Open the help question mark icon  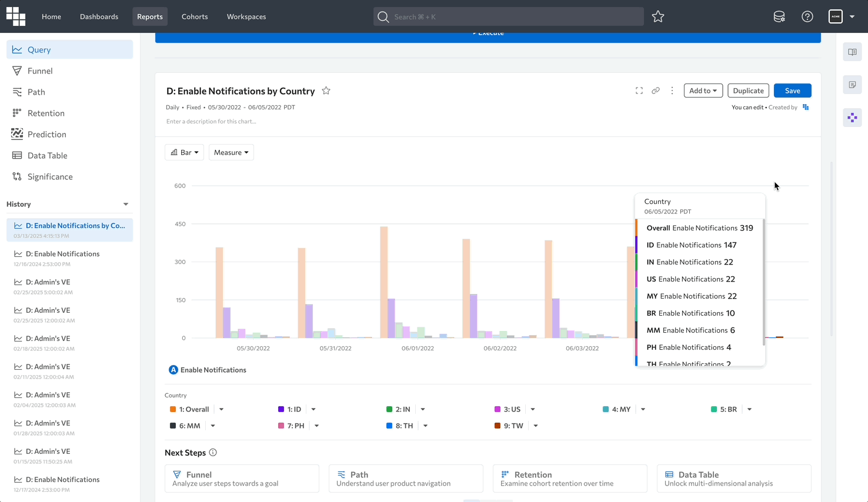[x=807, y=16]
